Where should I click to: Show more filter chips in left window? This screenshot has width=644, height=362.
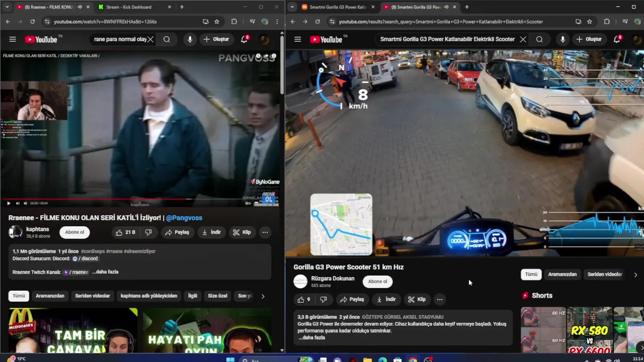262,296
